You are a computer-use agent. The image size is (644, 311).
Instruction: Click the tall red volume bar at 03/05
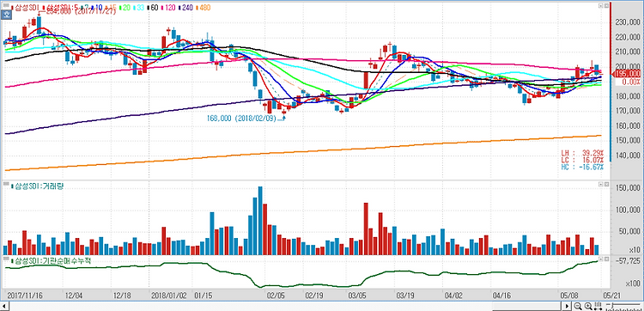(x=366, y=229)
